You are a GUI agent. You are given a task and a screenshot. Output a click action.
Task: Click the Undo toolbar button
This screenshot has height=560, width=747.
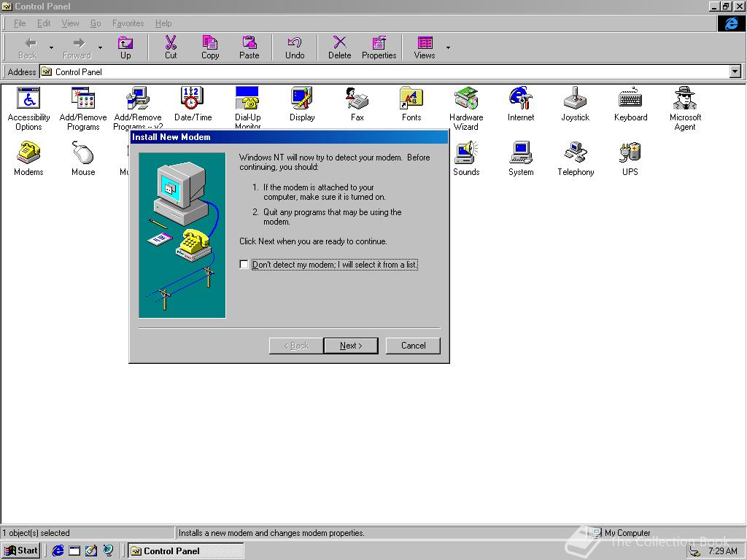click(x=295, y=47)
